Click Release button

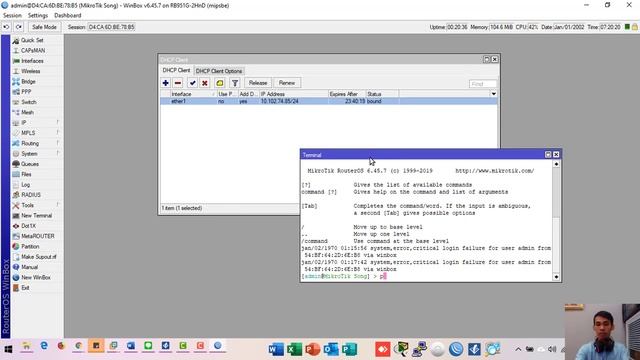tap(258, 83)
